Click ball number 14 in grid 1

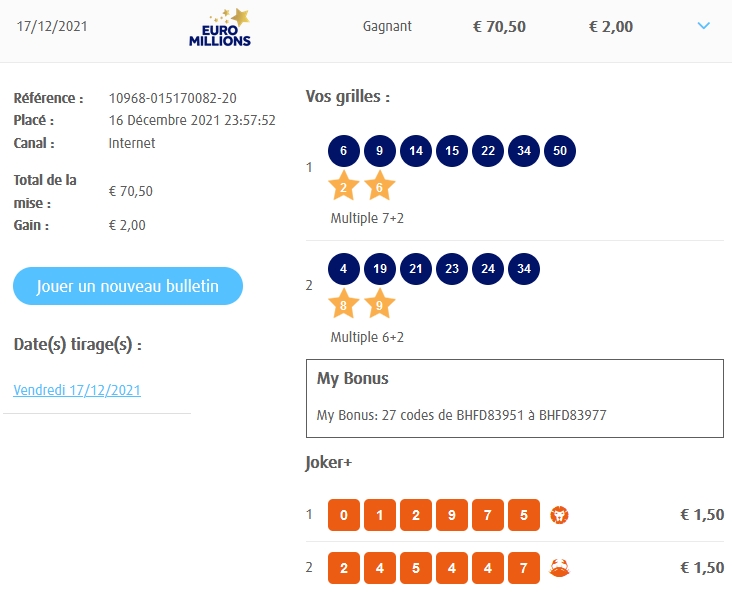click(415, 152)
